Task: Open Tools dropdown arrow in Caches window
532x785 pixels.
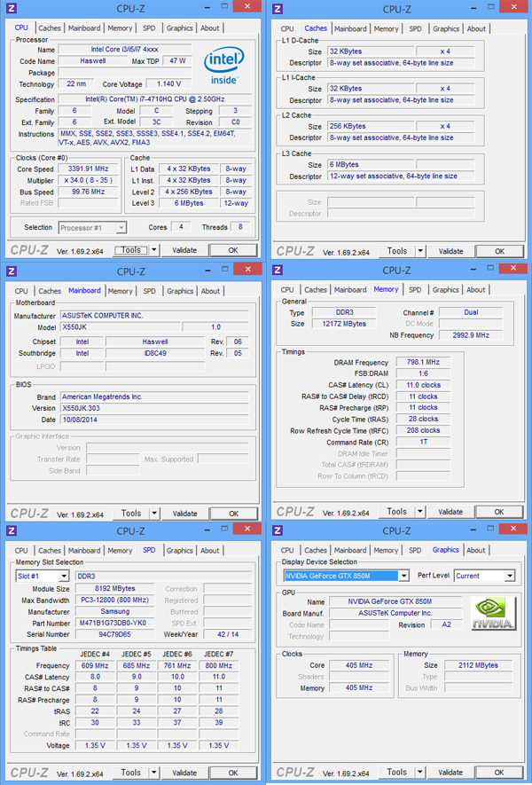Action: coord(420,251)
